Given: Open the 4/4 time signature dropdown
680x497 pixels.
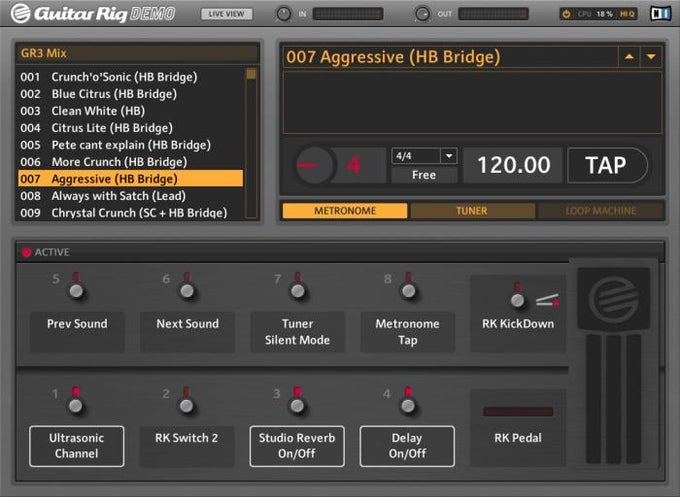Looking at the screenshot, I should pos(424,156).
